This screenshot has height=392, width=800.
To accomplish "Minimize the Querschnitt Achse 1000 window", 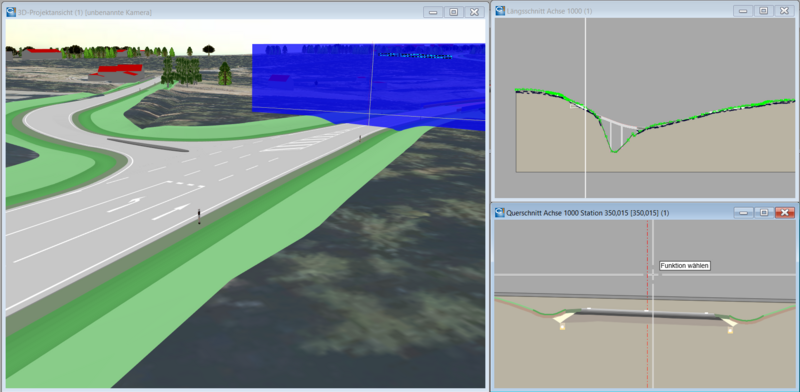I will tap(743, 212).
